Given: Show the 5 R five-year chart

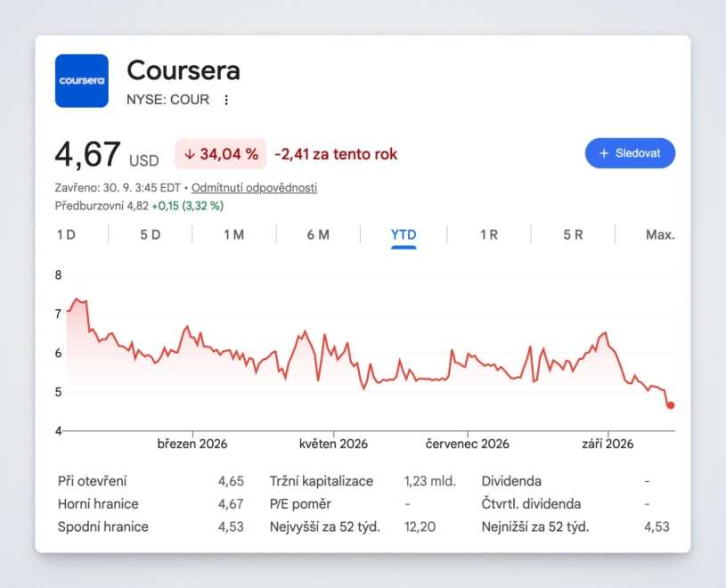Looking at the screenshot, I should 573,234.
